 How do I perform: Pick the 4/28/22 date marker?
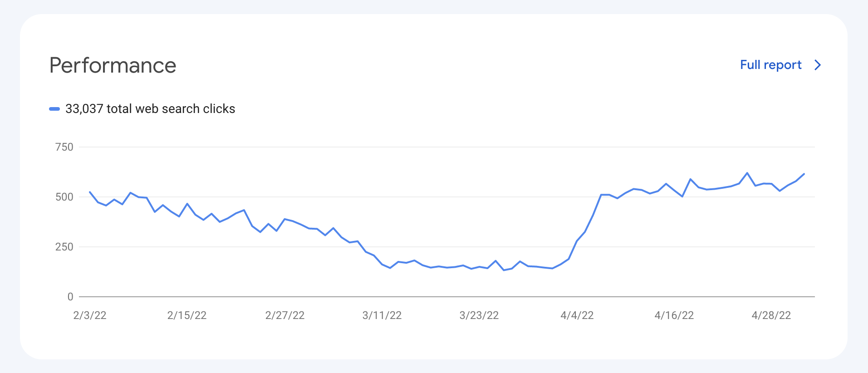[x=771, y=315]
